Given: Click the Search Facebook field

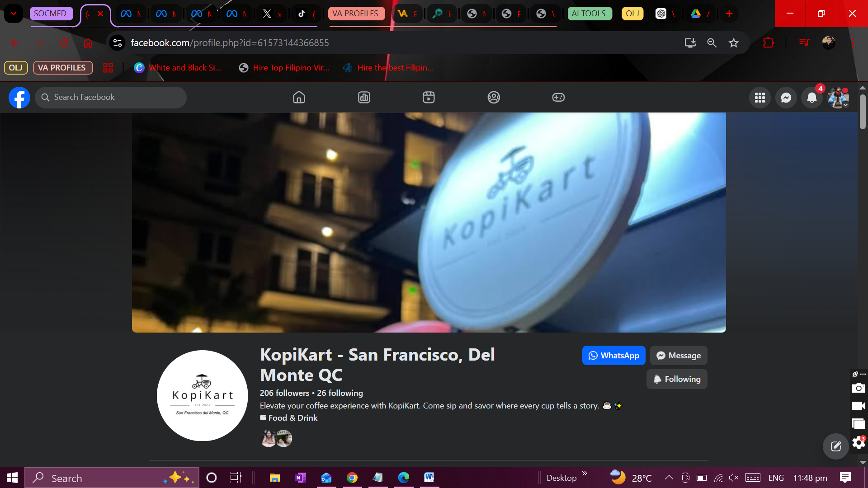Looking at the screenshot, I should click(x=111, y=97).
